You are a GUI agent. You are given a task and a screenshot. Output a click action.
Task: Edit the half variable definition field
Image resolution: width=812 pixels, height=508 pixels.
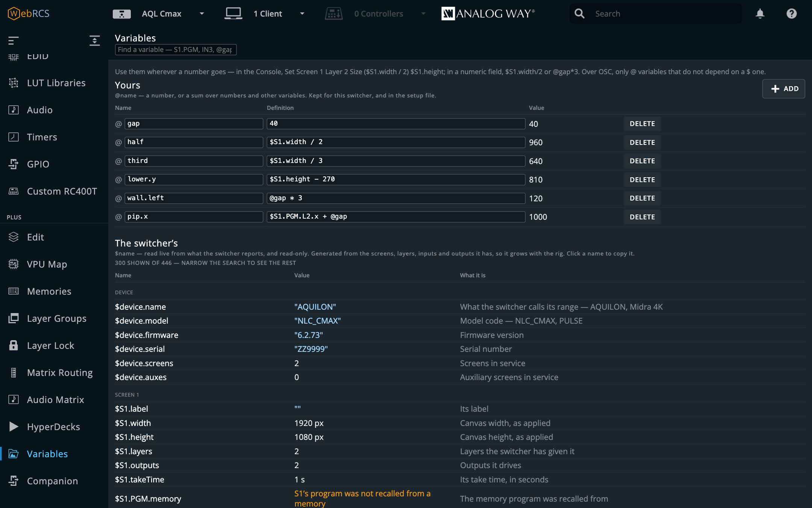point(396,142)
